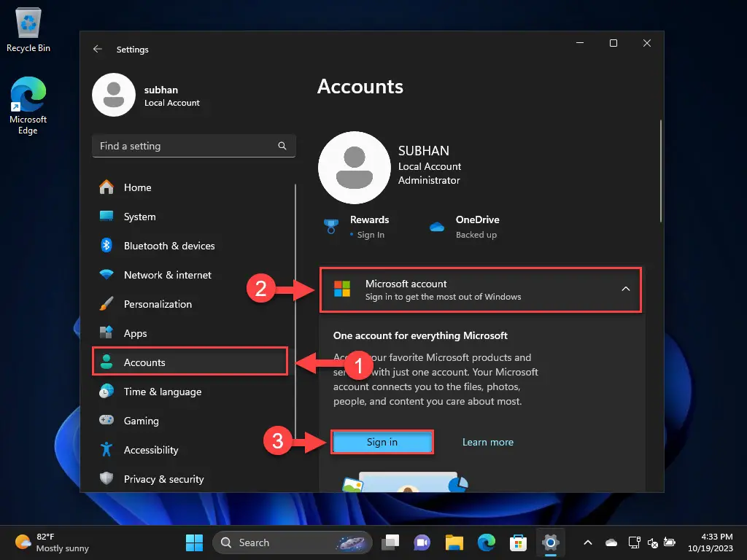Launch Microsoft Edge from taskbar
This screenshot has height=560, width=747.
pos(487,542)
